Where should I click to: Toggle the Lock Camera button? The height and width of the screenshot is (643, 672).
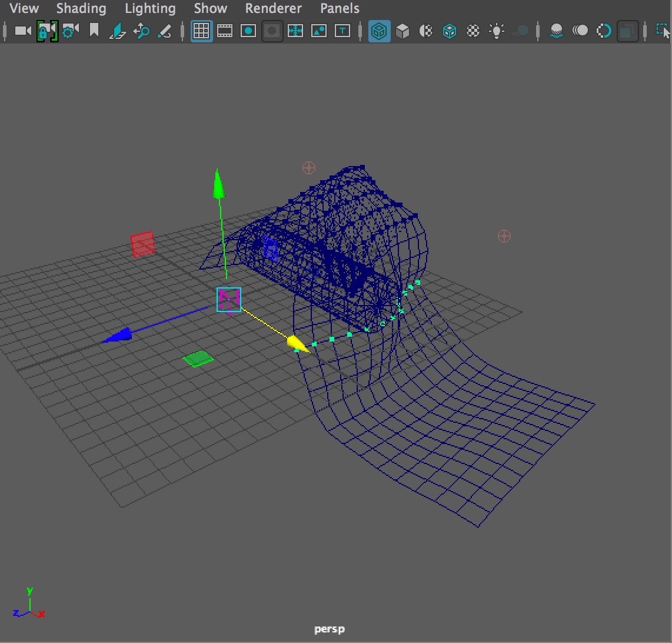(x=46, y=31)
